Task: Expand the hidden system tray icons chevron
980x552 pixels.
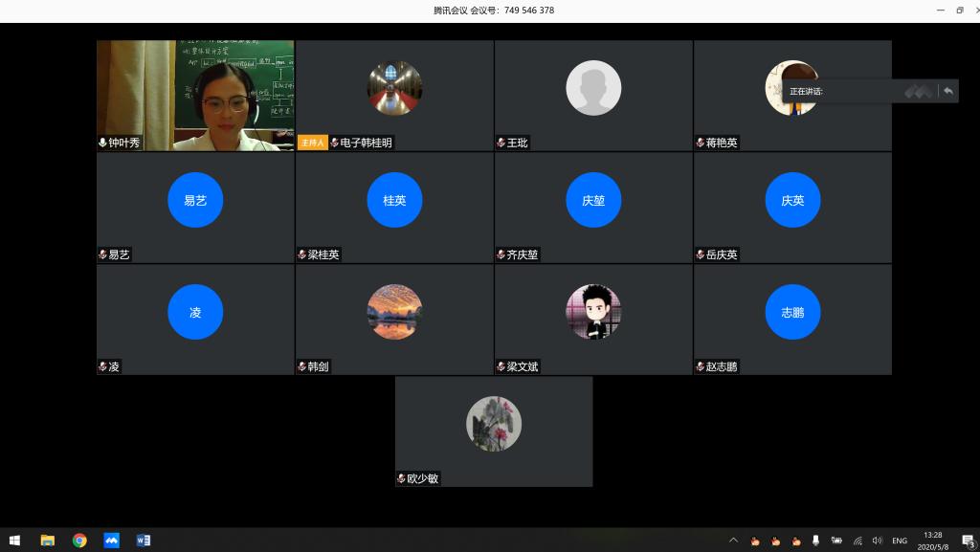Action: point(734,541)
